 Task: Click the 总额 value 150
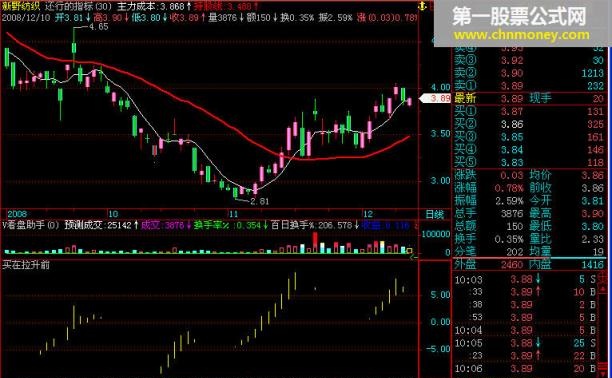point(515,226)
